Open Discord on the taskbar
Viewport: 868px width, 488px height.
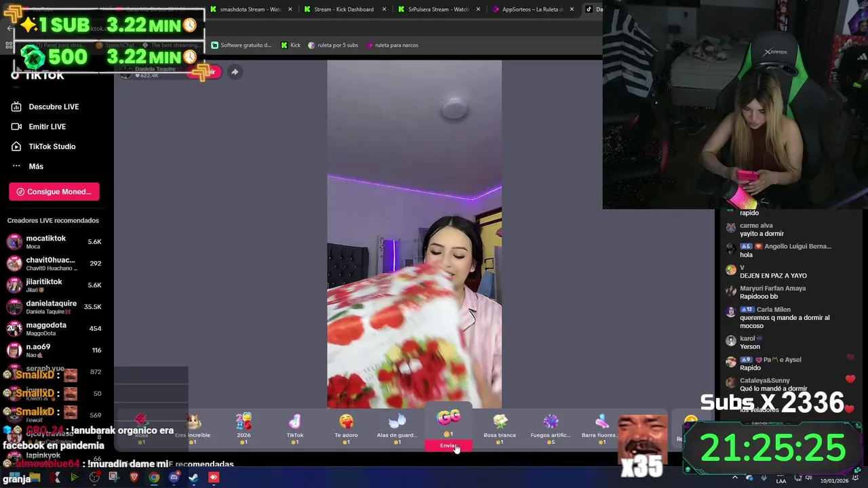click(x=174, y=478)
